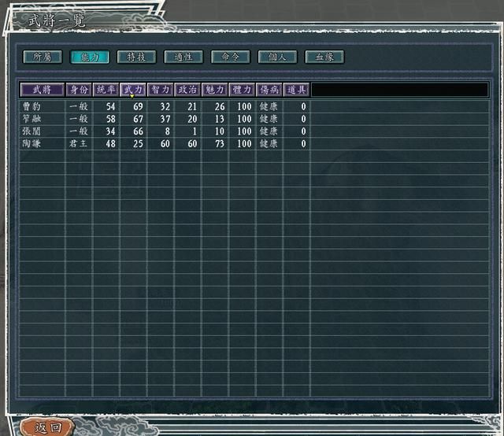The width and height of the screenshot is (504, 436).
Task: Select the 能力 tab
Action: click(90, 57)
